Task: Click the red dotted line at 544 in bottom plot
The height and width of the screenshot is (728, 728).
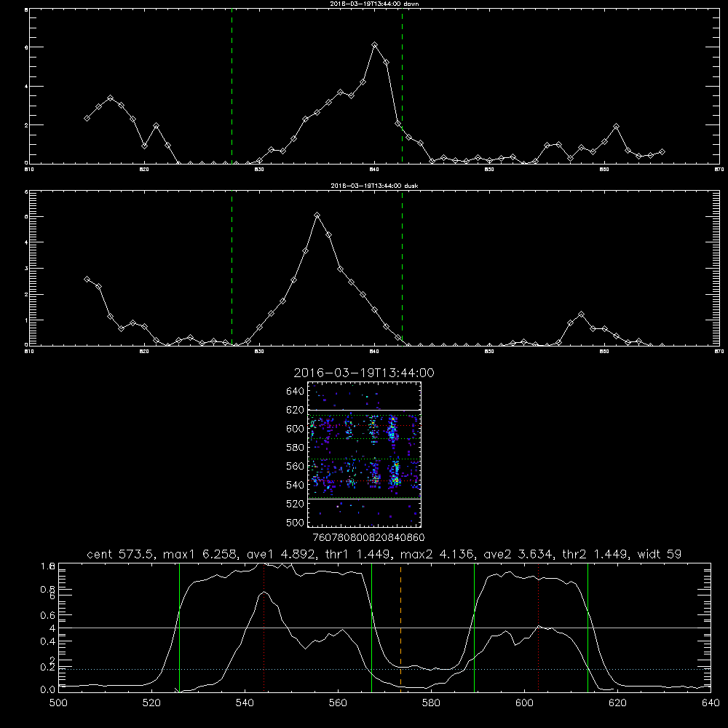Action: coord(264,628)
